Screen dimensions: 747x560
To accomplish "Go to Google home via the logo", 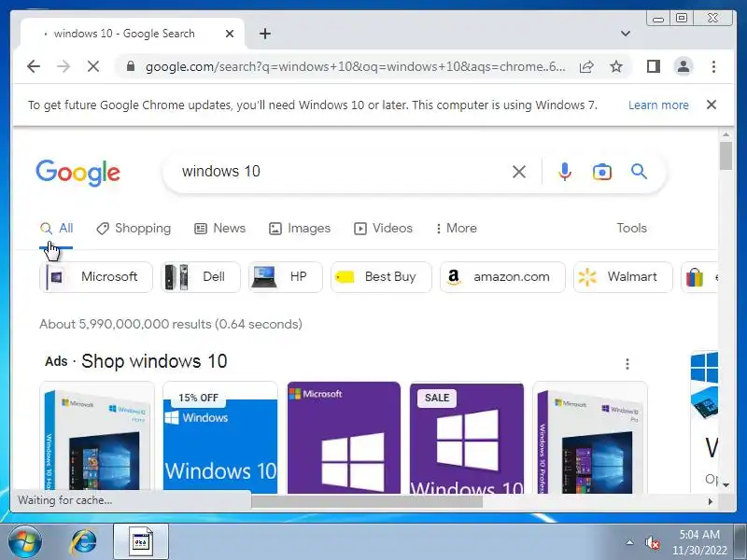I will [78, 172].
